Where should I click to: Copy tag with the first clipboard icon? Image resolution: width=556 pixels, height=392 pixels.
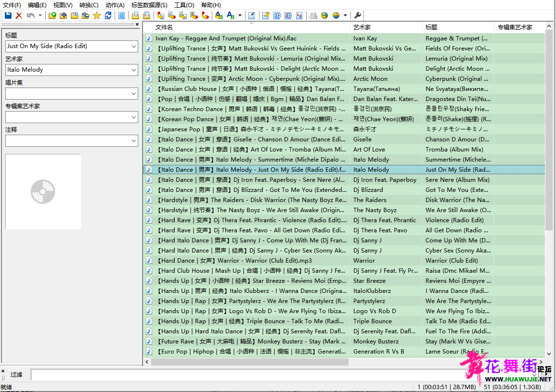(x=135, y=15)
